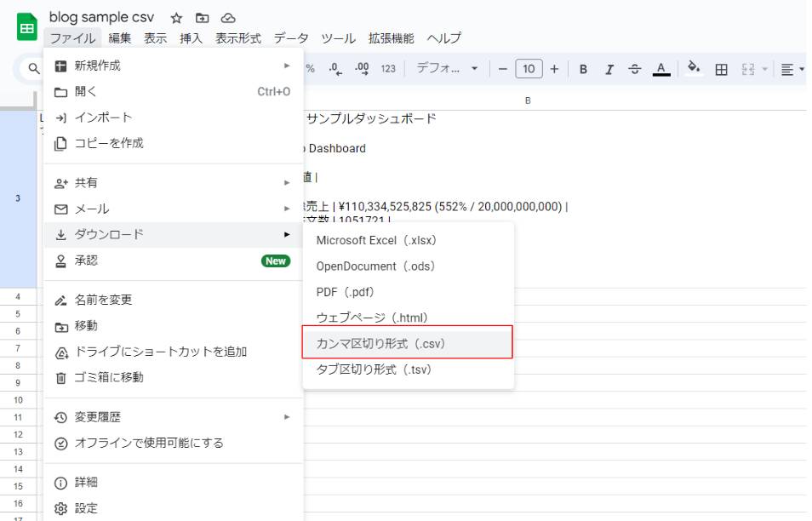Click the font size input field
This screenshot has height=521, width=812.
pos(529,69)
